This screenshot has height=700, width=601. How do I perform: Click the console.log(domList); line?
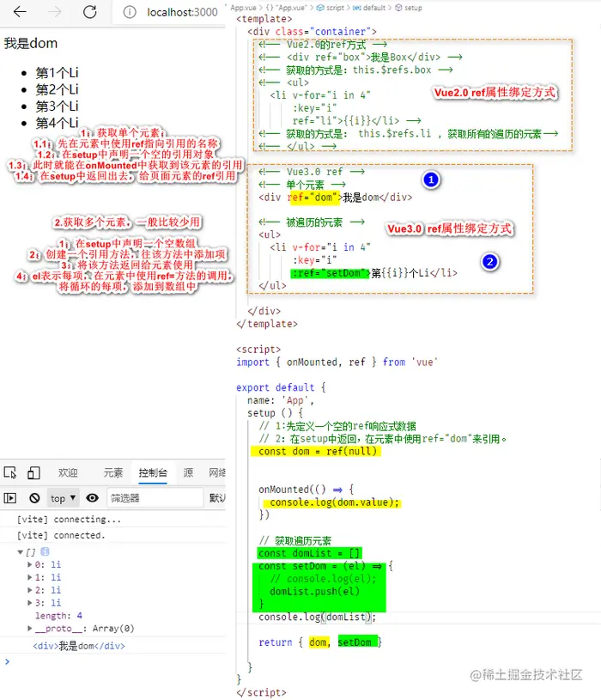tap(317, 617)
